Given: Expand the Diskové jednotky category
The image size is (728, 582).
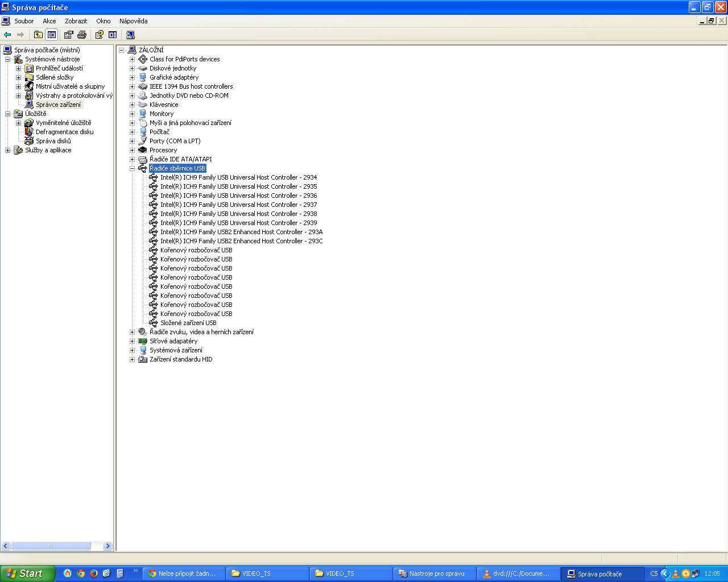Looking at the screenshot, I should coord(132,68).
